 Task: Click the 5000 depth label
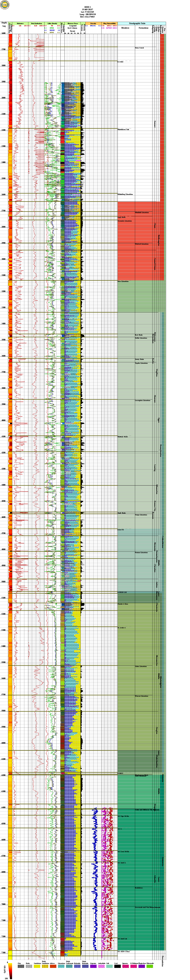click(3, 582)
